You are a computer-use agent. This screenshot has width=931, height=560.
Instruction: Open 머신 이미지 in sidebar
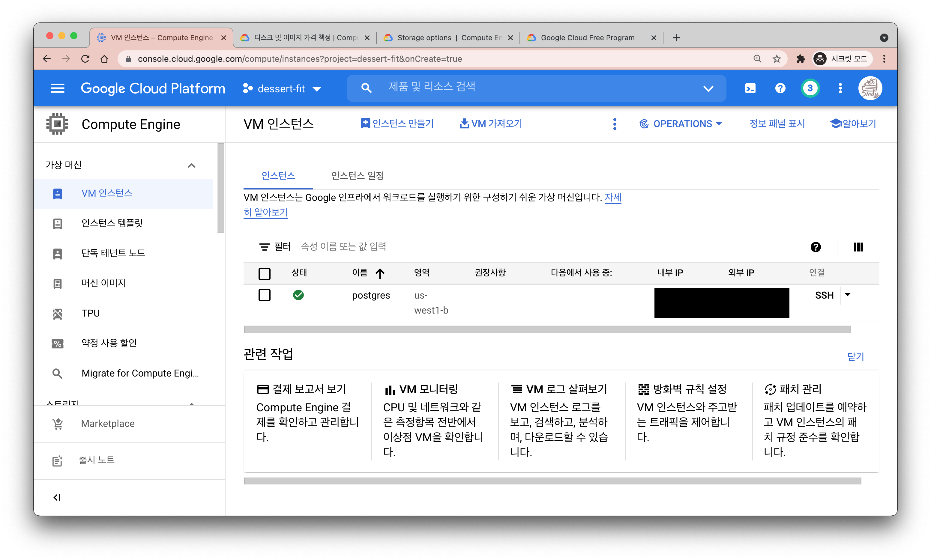(123, 283)
